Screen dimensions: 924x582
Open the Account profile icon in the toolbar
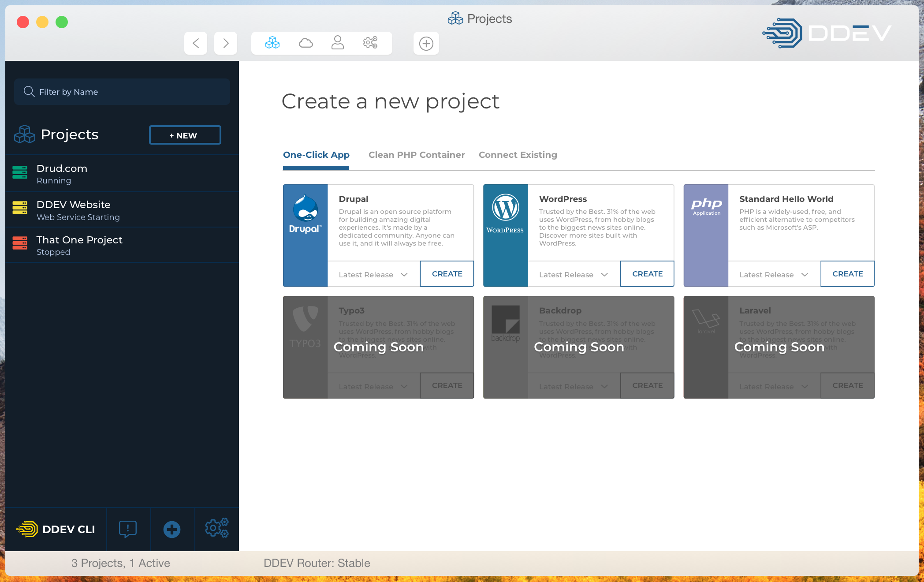[x=338, y=43]
